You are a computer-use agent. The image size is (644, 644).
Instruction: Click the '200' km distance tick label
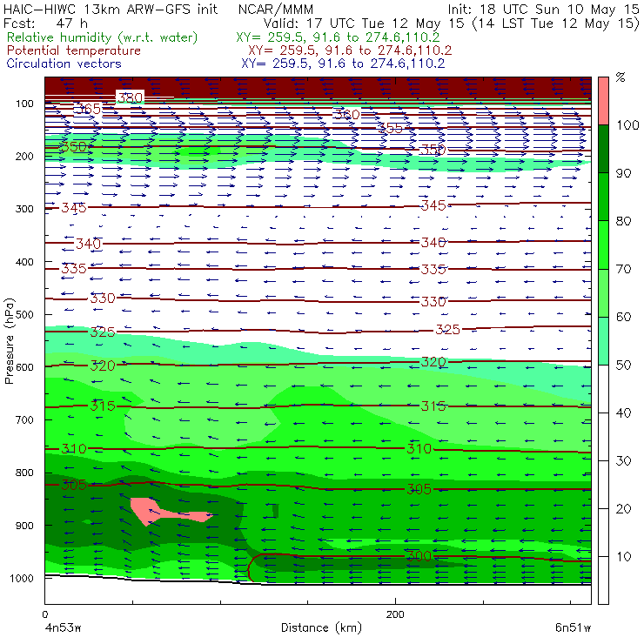[x=395, y=614]
